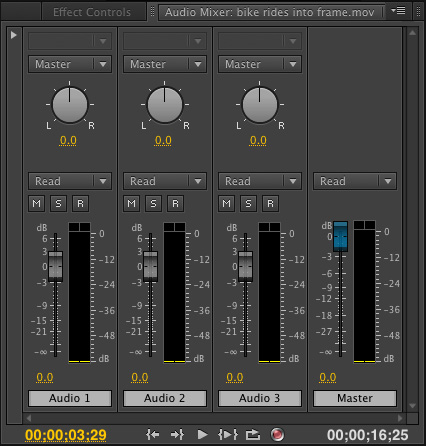Click the Go to Out Point icon
The width and height of the screenshot is (426, 446).
(177, 434)
